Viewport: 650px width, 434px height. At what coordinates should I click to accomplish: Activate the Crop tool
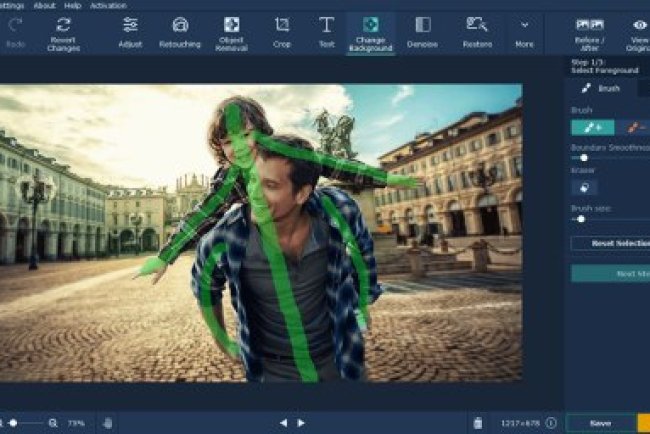(282, 25)
